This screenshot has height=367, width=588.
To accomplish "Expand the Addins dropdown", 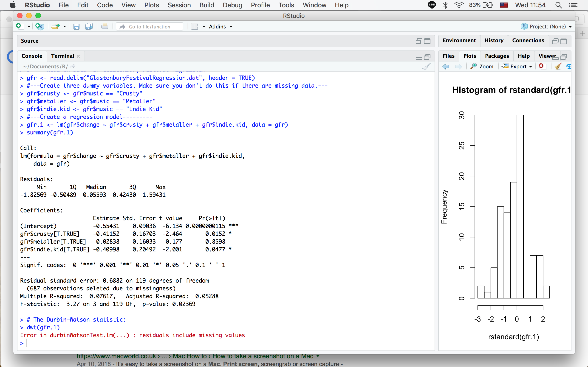I will pos(220,26).
